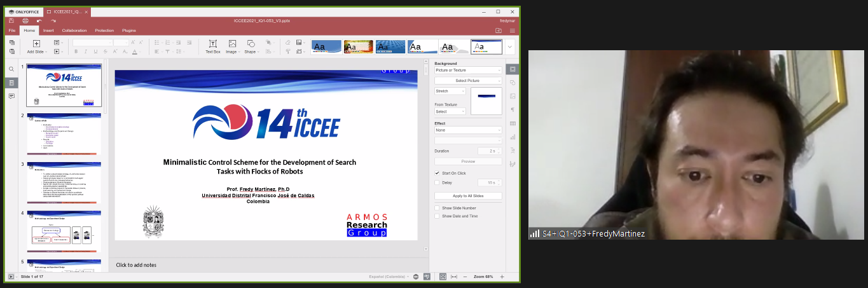Switch to the Plugins tab
Screen dimensions: 868x288
pos(129,31)
